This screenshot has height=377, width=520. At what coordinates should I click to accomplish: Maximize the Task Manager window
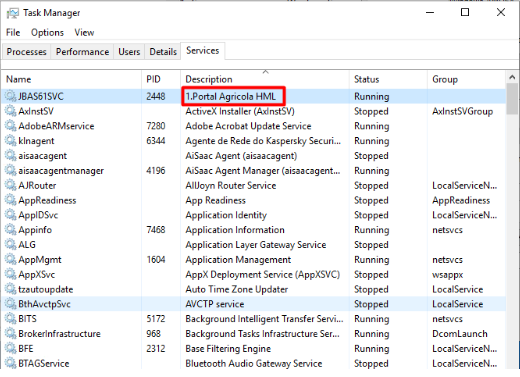pos(465,12)
